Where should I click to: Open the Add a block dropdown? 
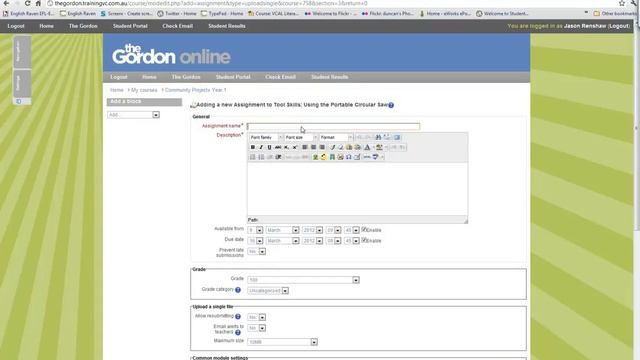(133, 115)
